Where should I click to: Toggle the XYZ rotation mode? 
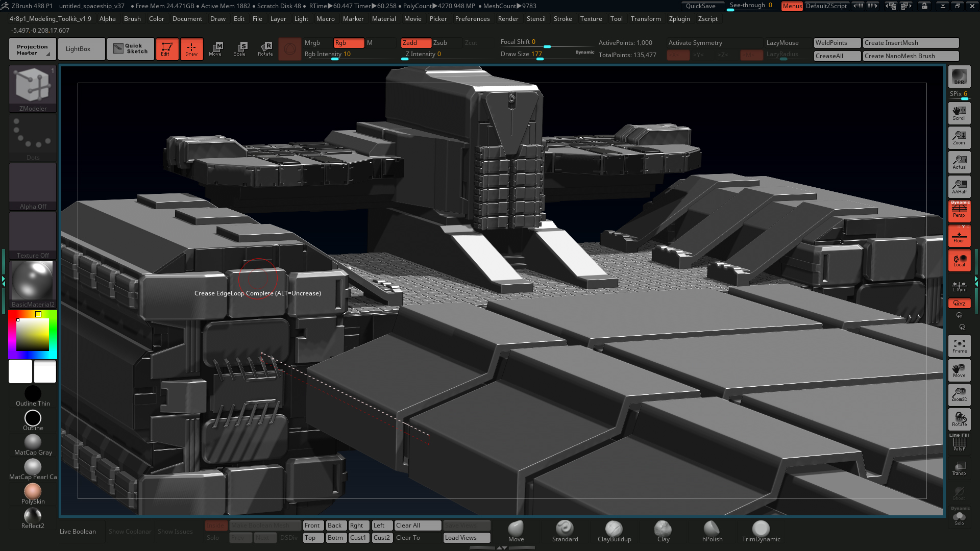point(959,303)
